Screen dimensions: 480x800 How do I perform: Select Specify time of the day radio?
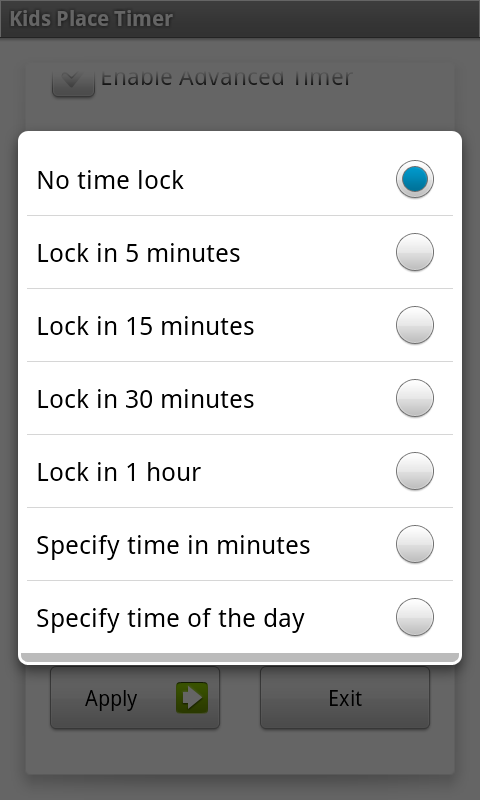click(x=415, y=617)
